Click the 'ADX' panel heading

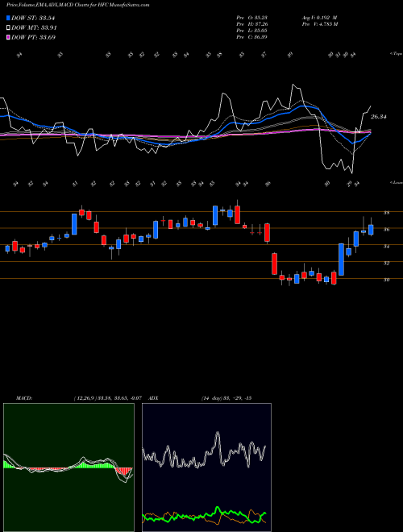point(153,398)
